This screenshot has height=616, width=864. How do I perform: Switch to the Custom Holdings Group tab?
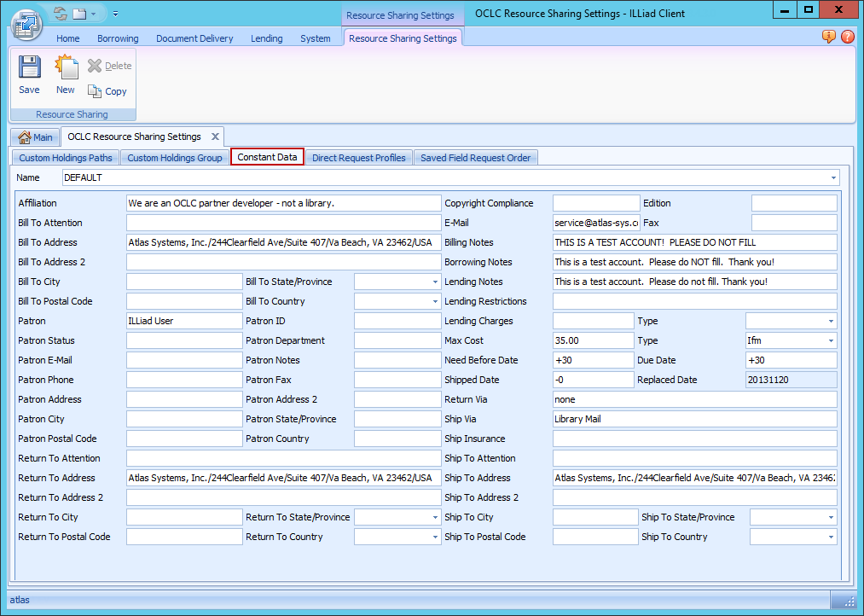[x=174, y=157]
